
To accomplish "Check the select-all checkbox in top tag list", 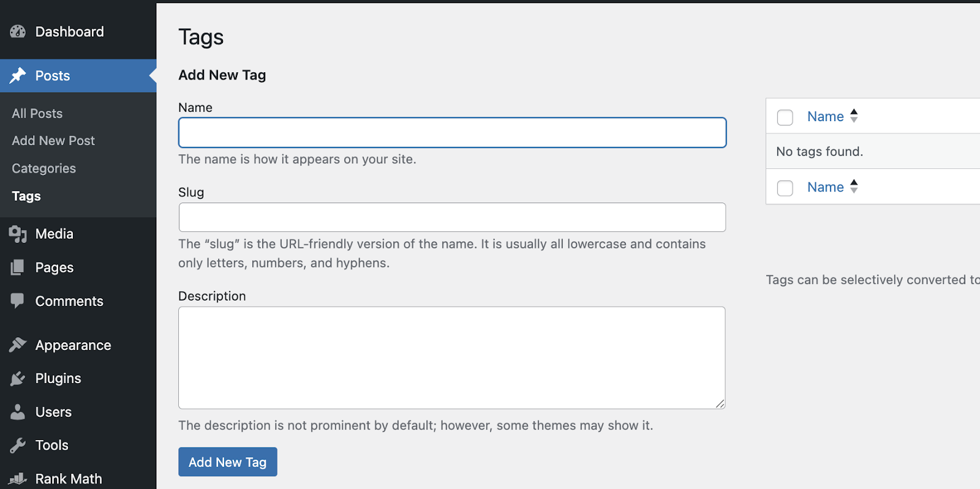I will (x=785, y=117).
